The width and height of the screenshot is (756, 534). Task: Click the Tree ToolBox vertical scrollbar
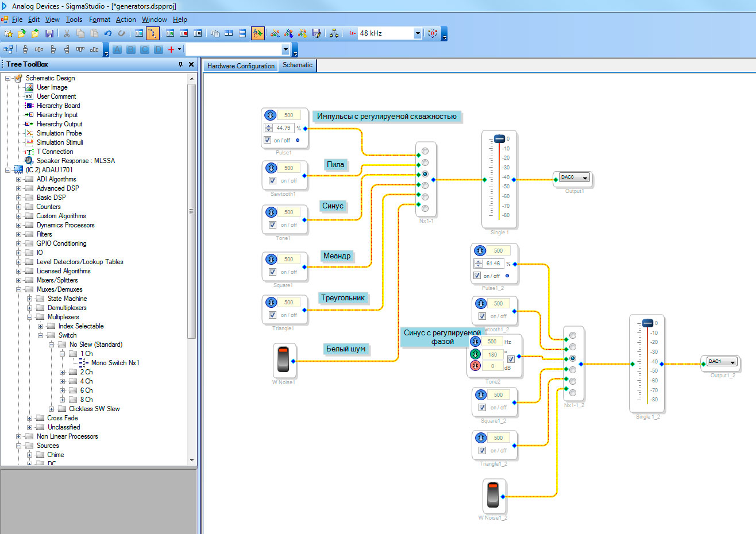coord(192,269)
